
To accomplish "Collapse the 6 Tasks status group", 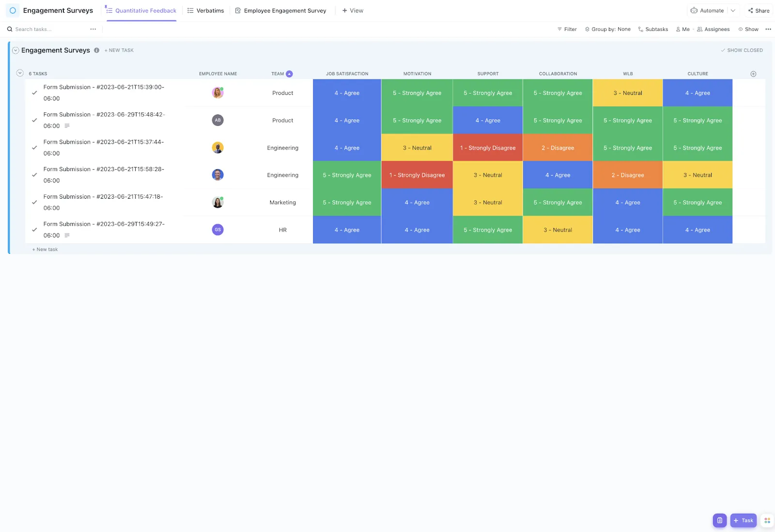I will pyautogui.click(x=20, y=73).
